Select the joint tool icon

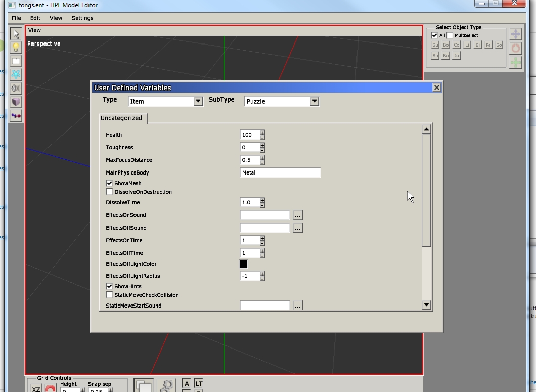coord(16,115)
